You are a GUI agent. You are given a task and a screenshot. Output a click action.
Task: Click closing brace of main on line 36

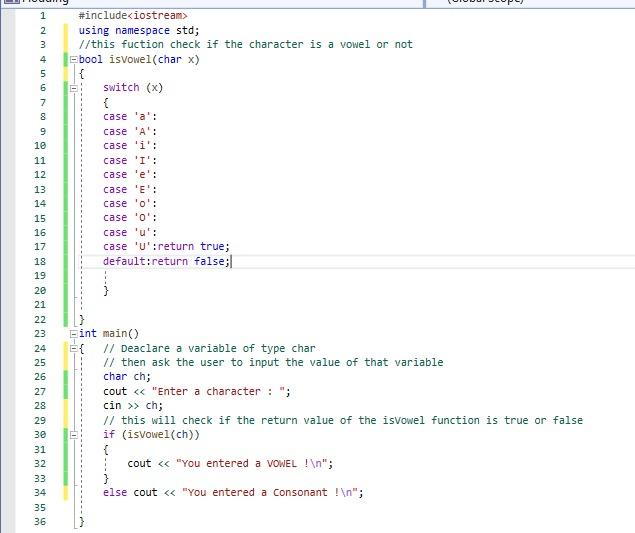pos(81,522)
